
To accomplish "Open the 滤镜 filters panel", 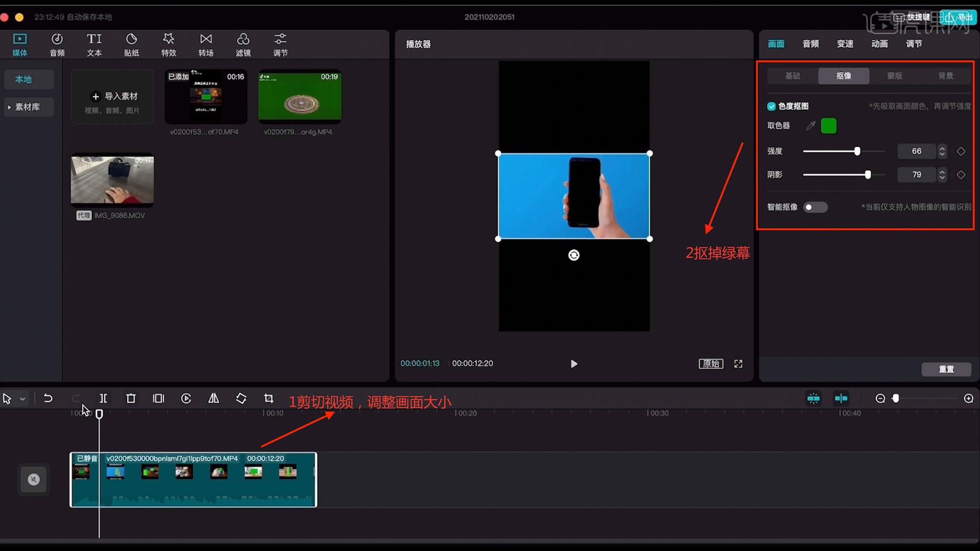I will point(243,44).
